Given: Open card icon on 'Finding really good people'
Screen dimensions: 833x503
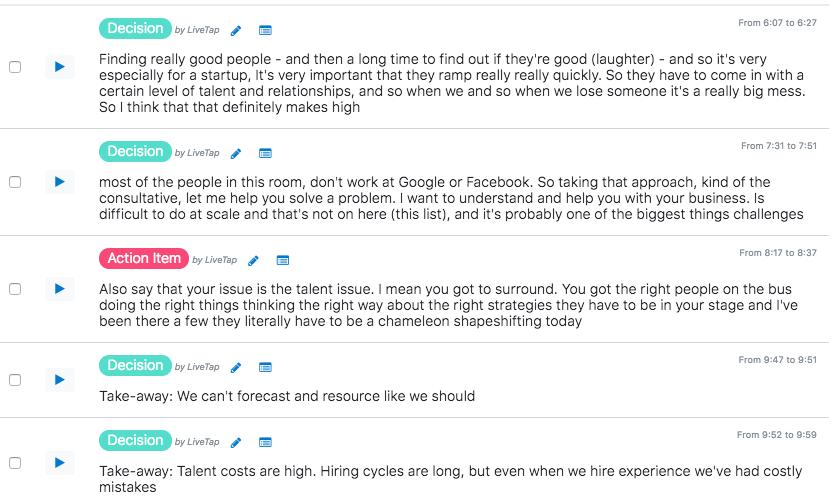Looking at the screenshot, I should coord(265,31).
